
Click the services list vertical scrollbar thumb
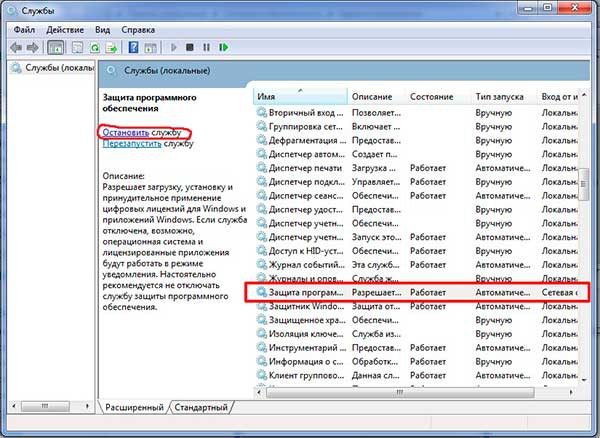pyautogui.click(x=584, y=184)
